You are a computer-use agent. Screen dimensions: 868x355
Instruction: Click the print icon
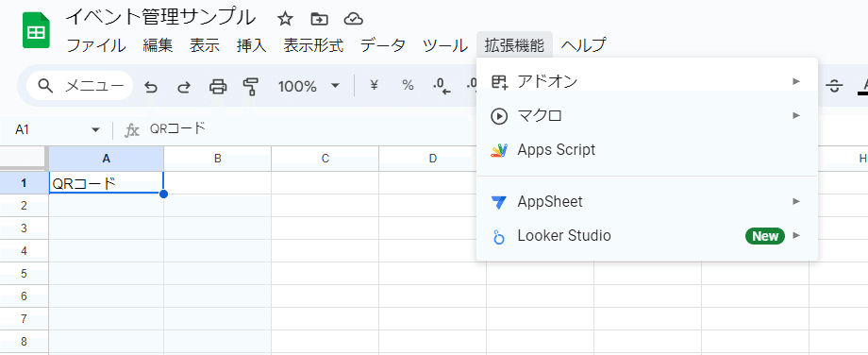(x=218, y=87)
